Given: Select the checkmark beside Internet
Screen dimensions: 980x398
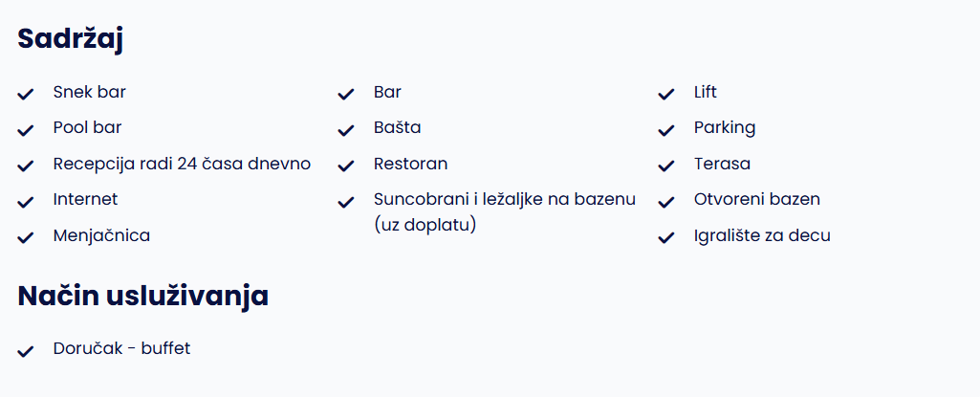Looking at the screenshot, I should coord(25,202).
